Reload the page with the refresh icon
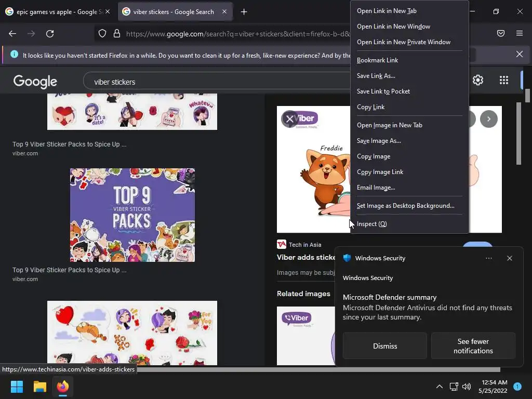 point(50,34)
